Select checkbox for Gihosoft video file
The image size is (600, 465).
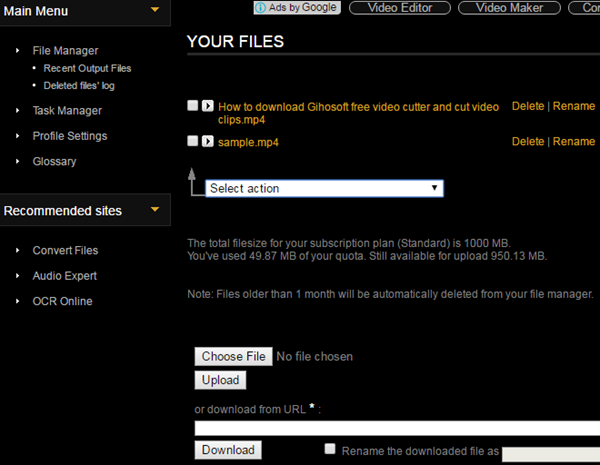pyautogui.click(x=193, y=106)
